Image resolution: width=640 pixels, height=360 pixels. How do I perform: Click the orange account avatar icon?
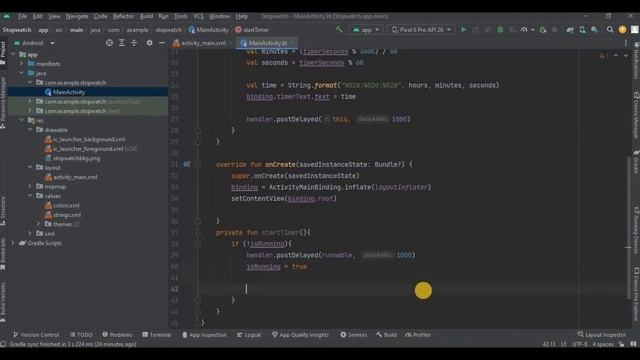[x=622, y=30]
